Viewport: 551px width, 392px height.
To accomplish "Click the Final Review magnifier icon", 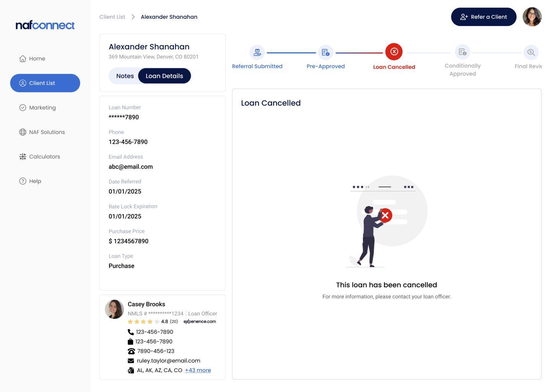I will click(531, 52).
